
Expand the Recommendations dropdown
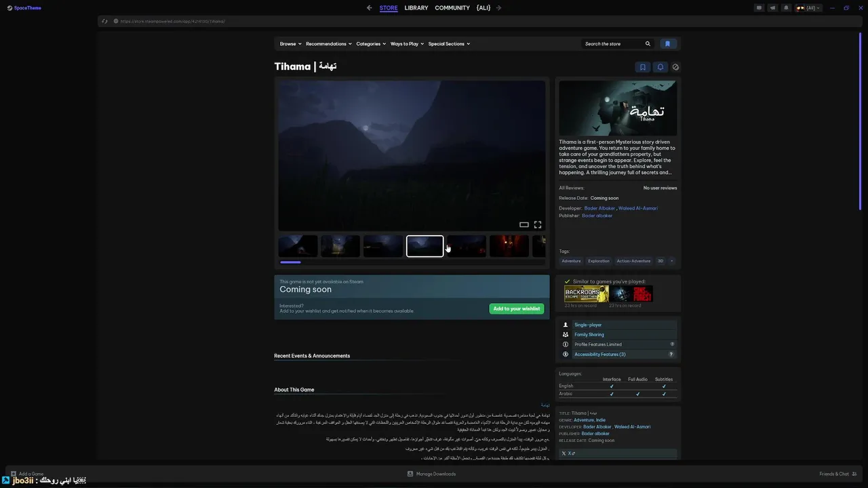coord(329,44)
